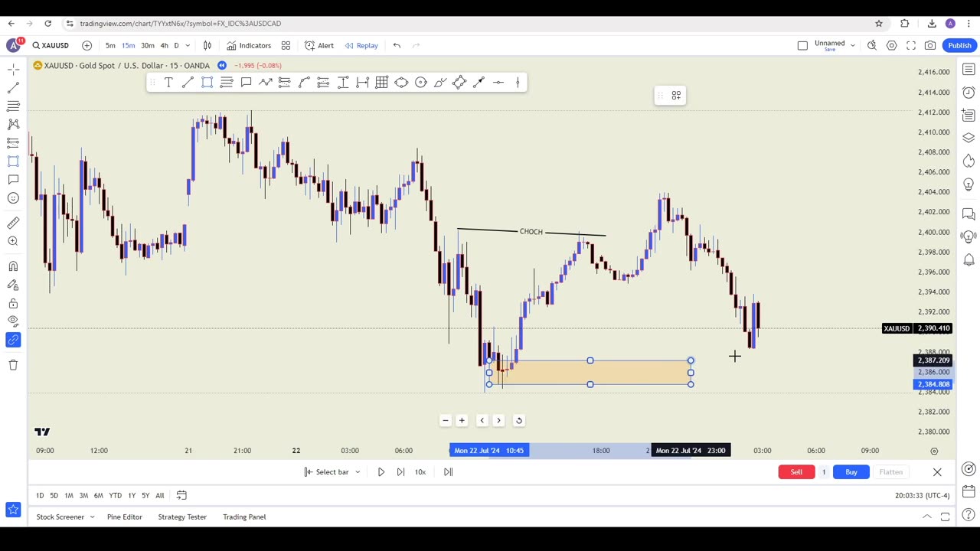Click the magnet mode icon in left sidebar
The width and height of the screenshot is (980, 551).
coord(13,266)
